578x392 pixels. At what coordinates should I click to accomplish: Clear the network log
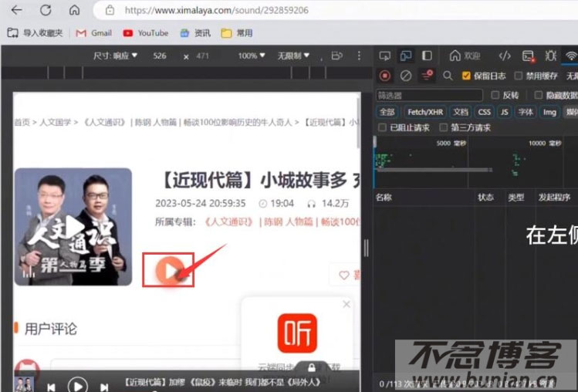pos(405,76)
